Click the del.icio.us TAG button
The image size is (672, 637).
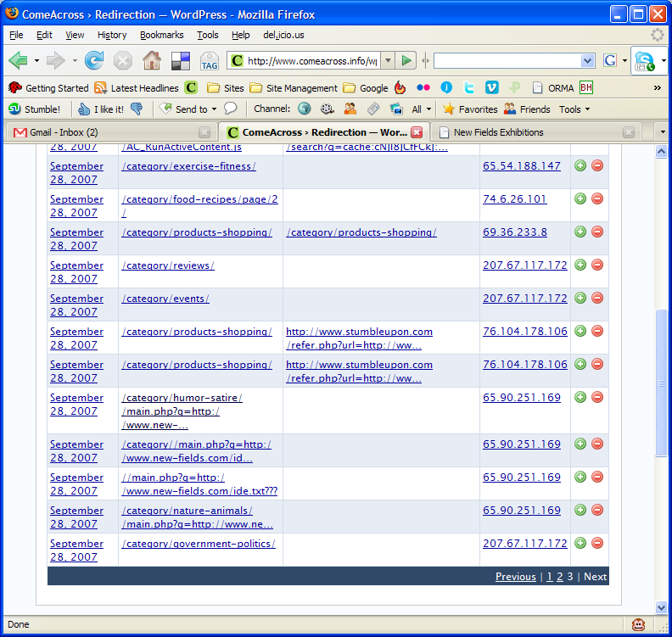pyautogui.click(x=210, y=61)
